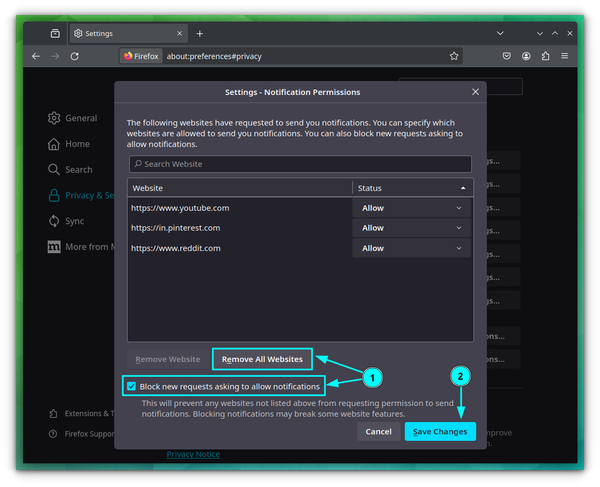Screen dimensions: 600x487
Task: Click the Save to Pocket icon
Action: (508, 56)
